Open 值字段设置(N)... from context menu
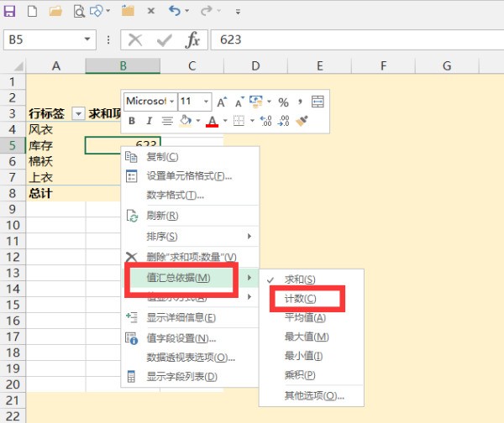 (x=181, y=338)
